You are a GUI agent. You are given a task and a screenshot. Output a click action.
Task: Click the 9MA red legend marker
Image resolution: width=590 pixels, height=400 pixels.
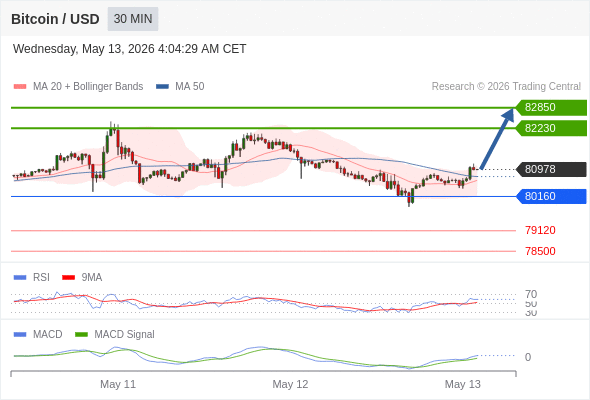pos(68,278)
